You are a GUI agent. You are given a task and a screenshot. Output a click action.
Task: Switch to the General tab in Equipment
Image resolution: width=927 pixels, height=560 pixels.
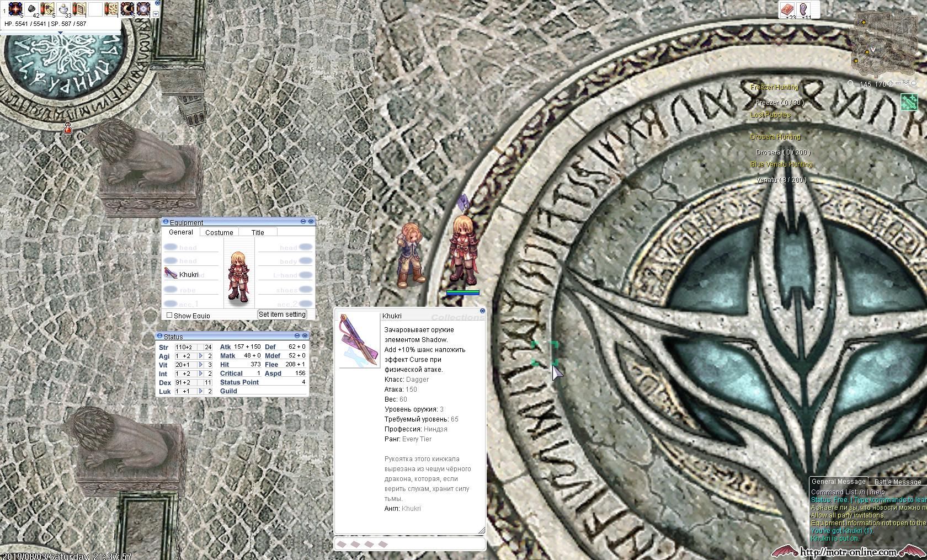(181, 232)
